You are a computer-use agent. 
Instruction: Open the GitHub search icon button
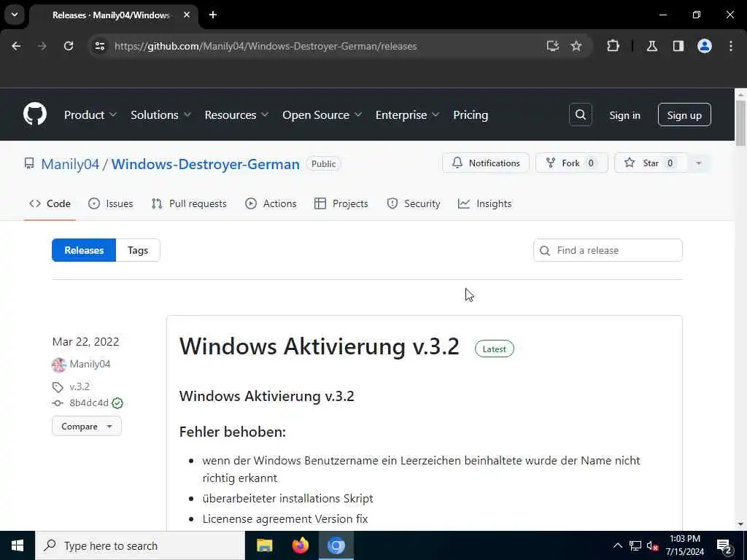pyautogui.click(x=580, y=114)
